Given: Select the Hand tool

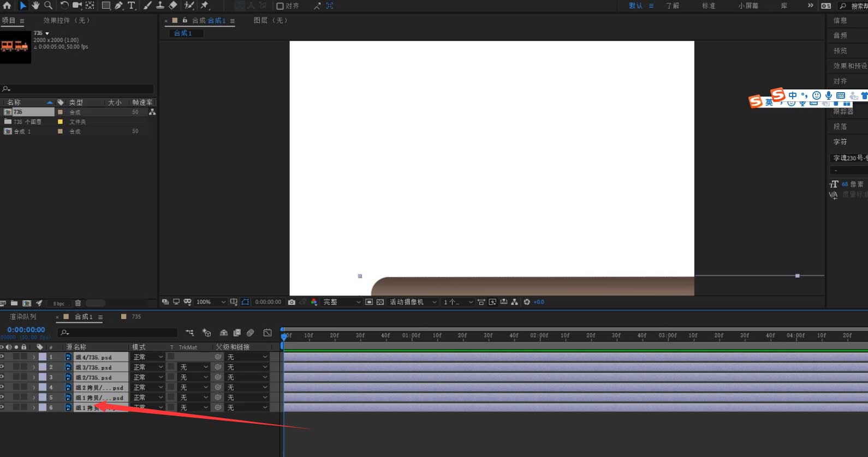Looking at the screenshot, I should pos(35,5).
